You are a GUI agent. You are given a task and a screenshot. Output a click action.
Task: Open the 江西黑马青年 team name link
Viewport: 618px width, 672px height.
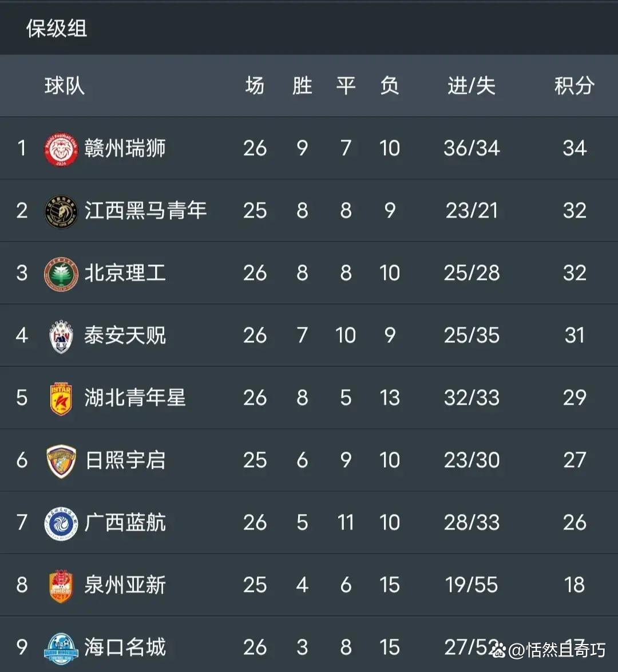pos(145,211)
